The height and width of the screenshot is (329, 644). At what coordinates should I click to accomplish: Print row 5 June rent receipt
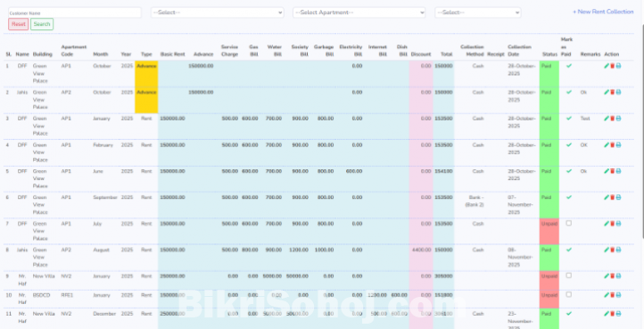tap(618, 171)
